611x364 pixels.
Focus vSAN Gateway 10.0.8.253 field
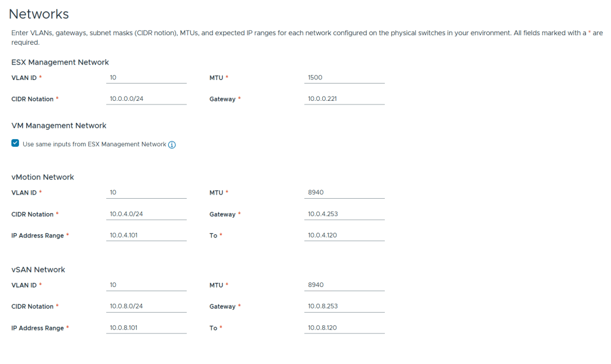point(344,307)
